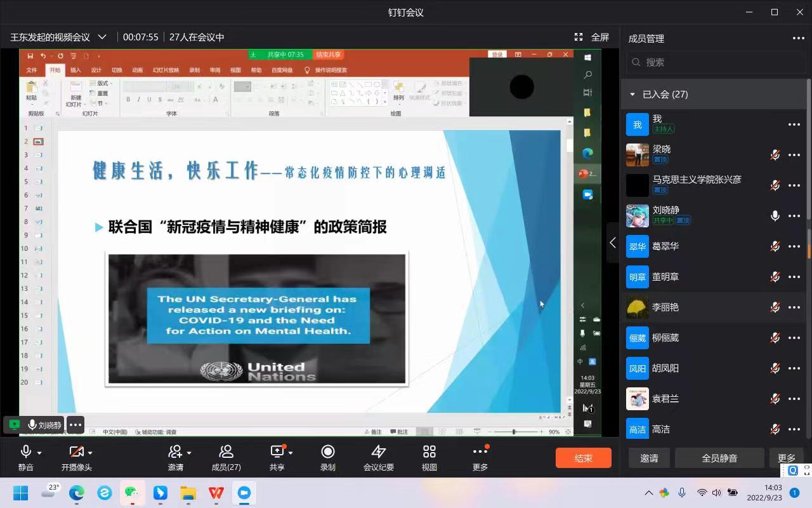Click the 全屏 fullscreen button
This screenshot has width=812, height=508.
point(592,37)
